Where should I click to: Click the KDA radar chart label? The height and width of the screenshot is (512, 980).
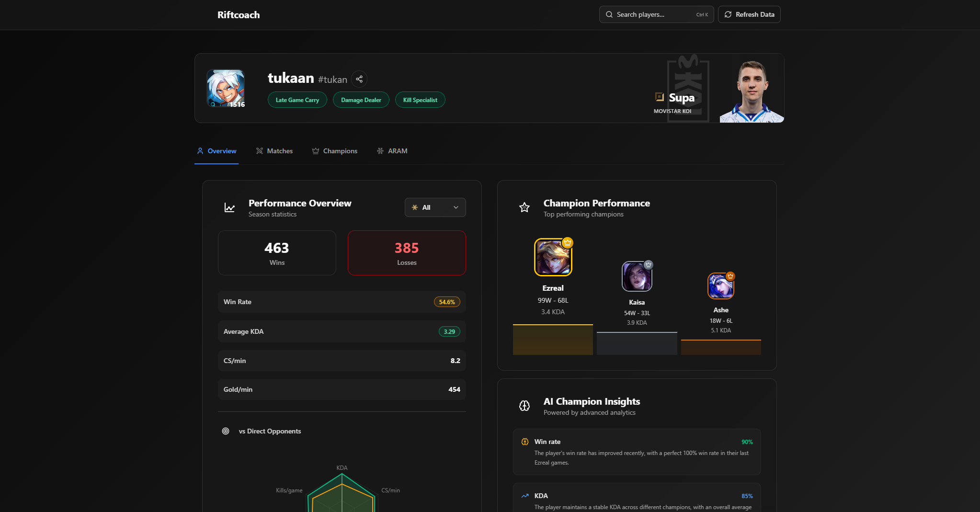(342, 468)
